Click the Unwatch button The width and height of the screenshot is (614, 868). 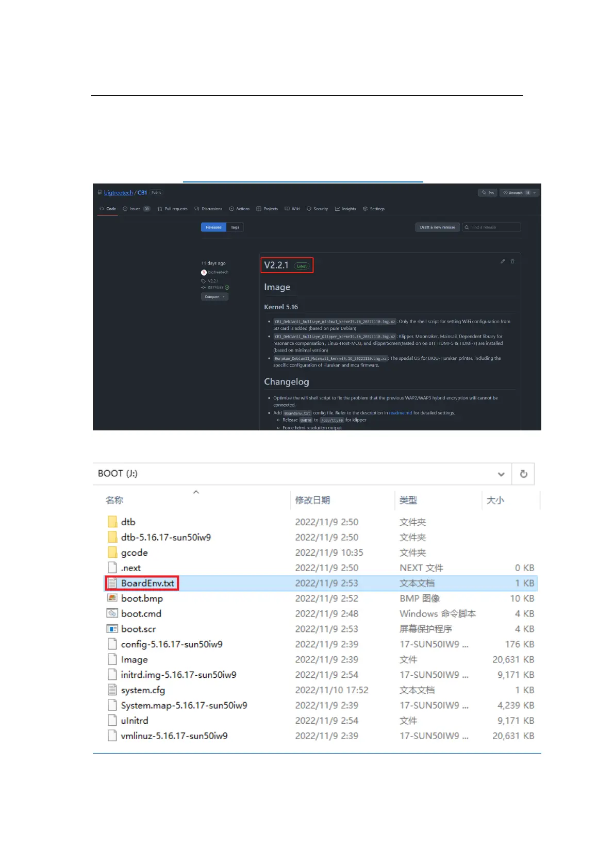pyautogui.click(x=516, y=193)
